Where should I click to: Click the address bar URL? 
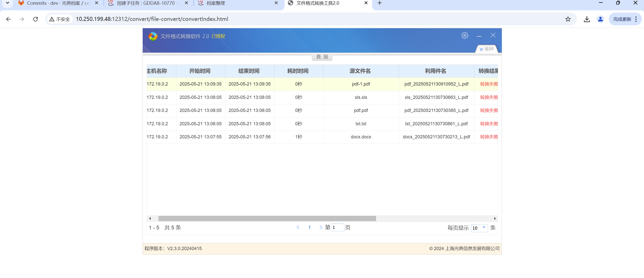(152, 19)
